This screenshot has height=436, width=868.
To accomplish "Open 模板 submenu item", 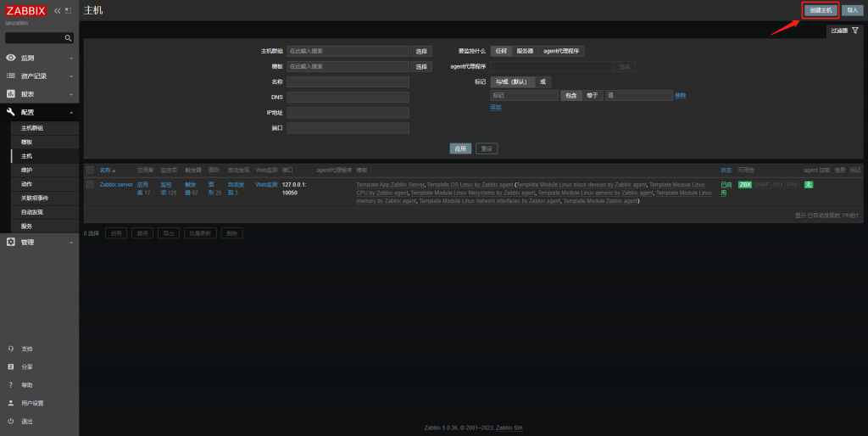I will pyautogui.click(x=45, y=142).
